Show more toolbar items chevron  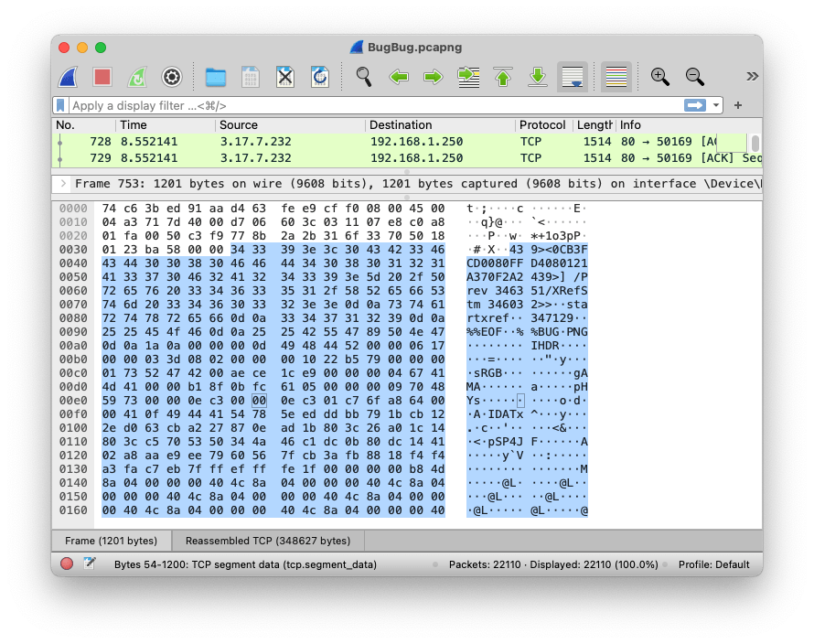[x=752, y=77]
